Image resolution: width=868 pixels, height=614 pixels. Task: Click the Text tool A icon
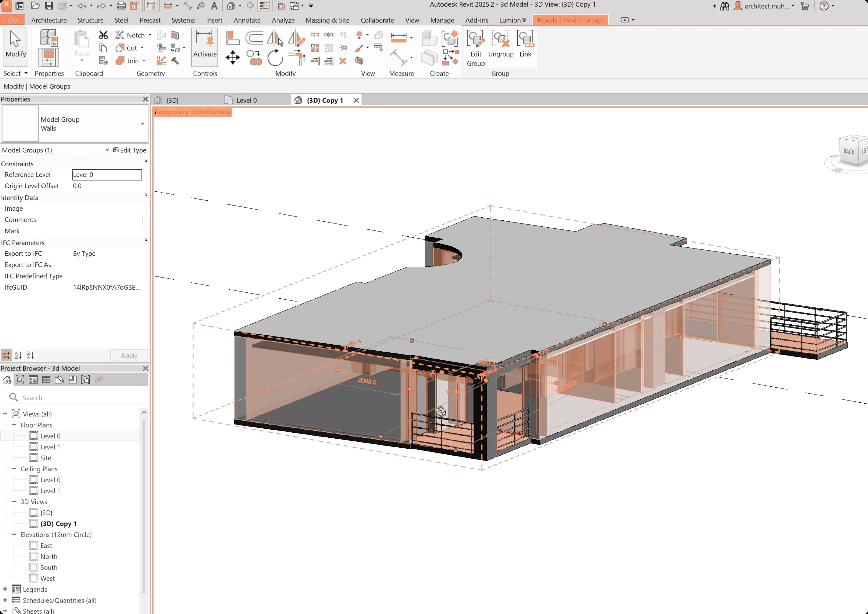[214, 6]
